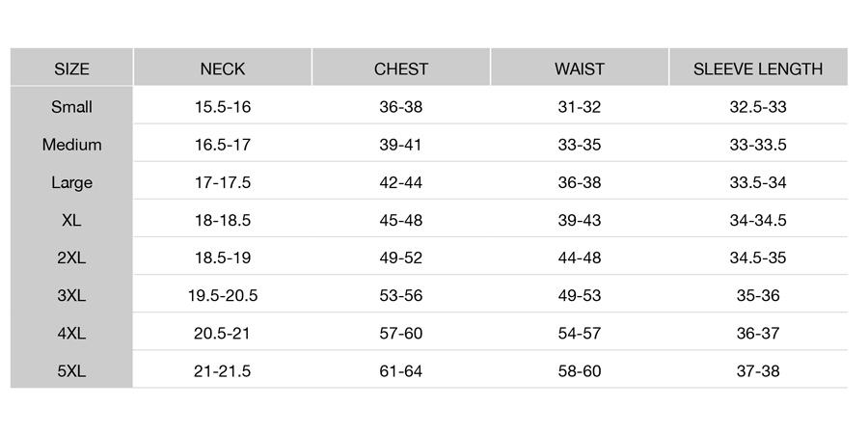Click the Small size row label
868x434 pixels.
pyautogui.click(x=71, y=107)
